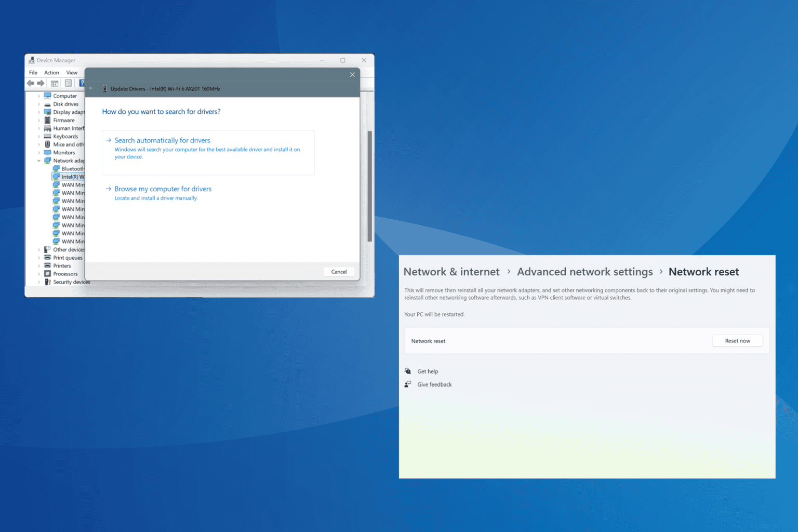Click the Give feedback icon in Settings
The width and height of the screenshot is (798, 532).
(408, 384)
